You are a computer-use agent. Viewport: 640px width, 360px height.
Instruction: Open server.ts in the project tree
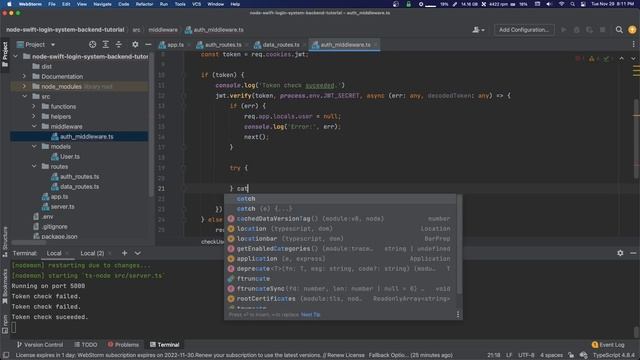[62, 207]
